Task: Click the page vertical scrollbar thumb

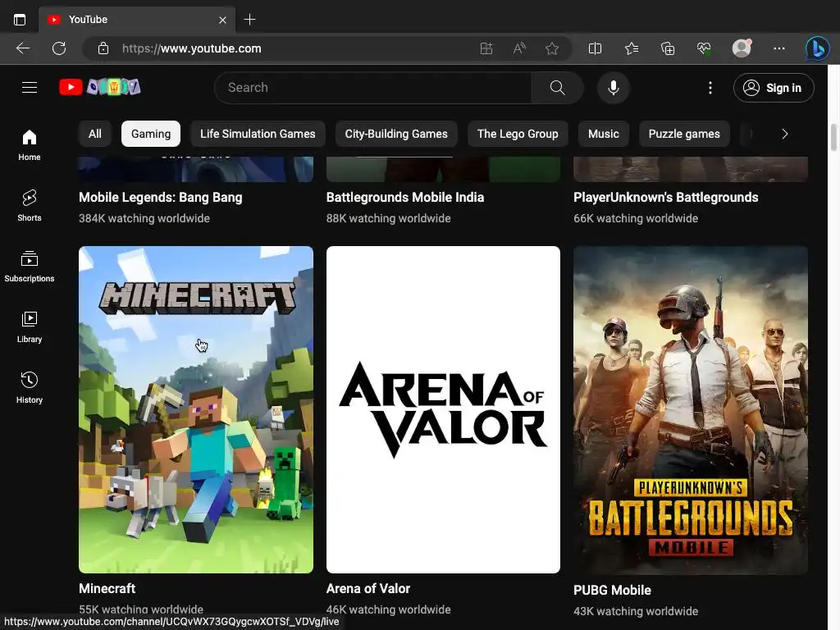Action: [x=833, y=138]
